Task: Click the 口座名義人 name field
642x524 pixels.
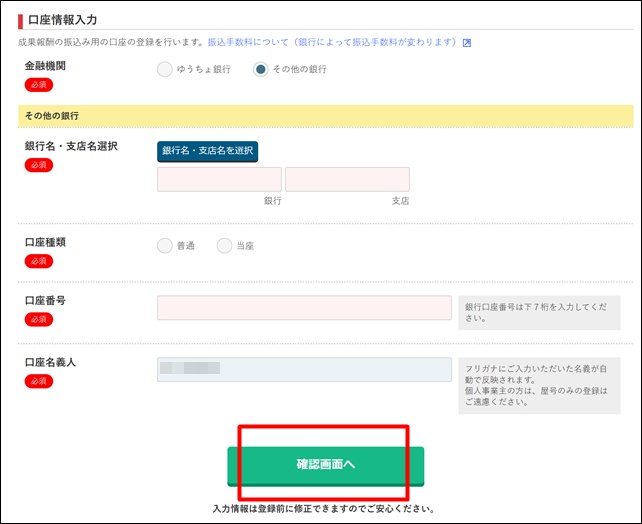Action: 304,368
